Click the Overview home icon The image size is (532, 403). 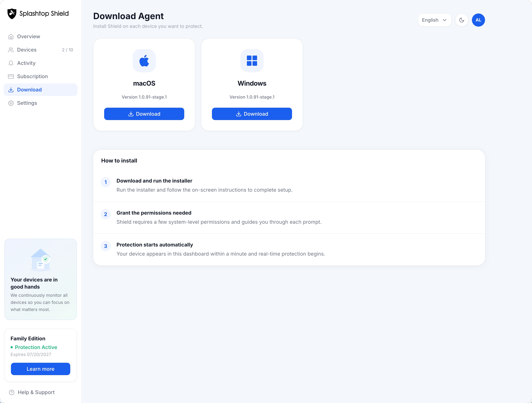click(x=11, y=37)
